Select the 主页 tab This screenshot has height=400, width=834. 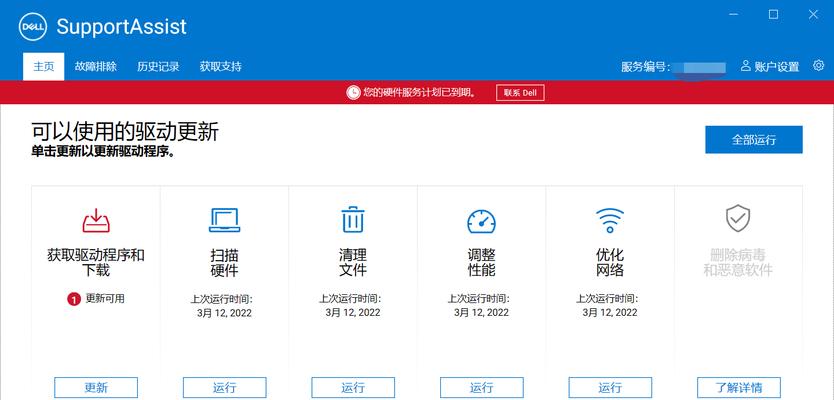(x=44, y=66)
